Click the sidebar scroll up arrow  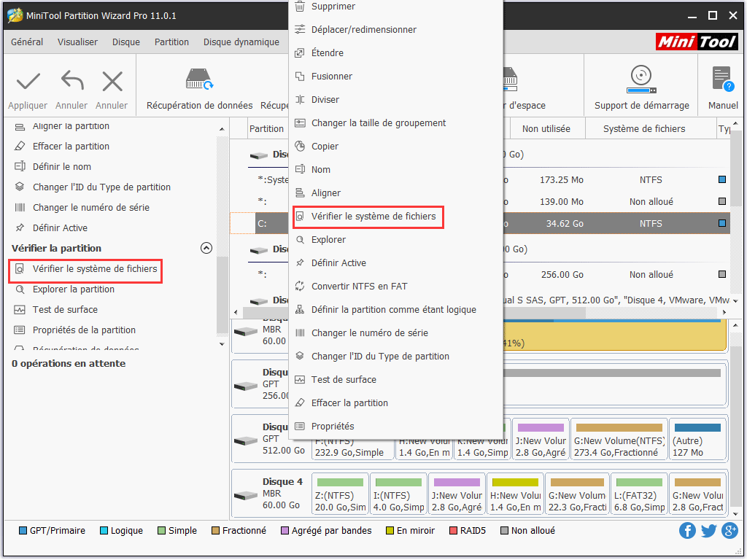point(222,129)
